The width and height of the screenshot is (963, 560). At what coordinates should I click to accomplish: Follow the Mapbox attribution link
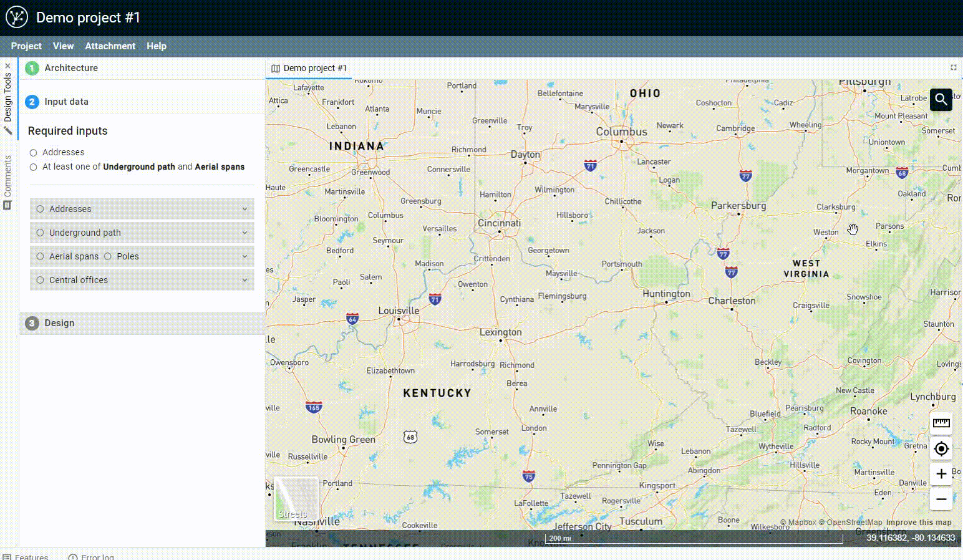[798, 523]
